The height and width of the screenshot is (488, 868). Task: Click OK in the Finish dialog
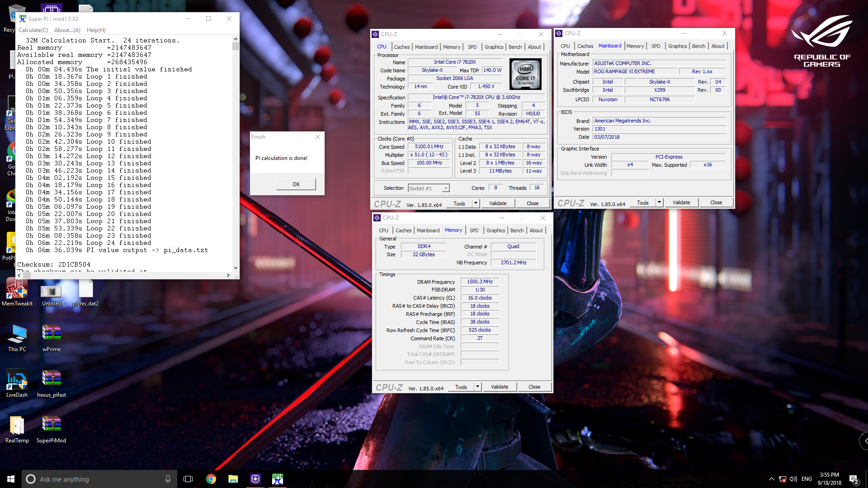point(296,184)
